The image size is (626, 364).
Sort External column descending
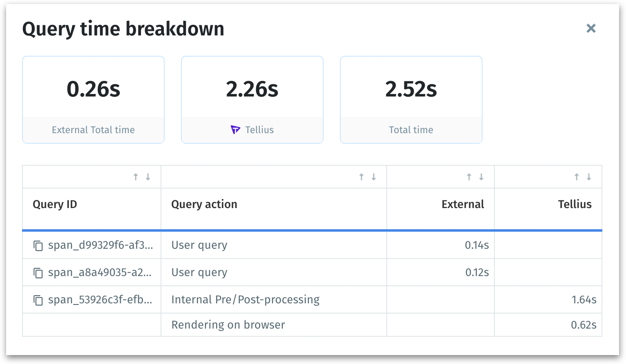point(481,177)
